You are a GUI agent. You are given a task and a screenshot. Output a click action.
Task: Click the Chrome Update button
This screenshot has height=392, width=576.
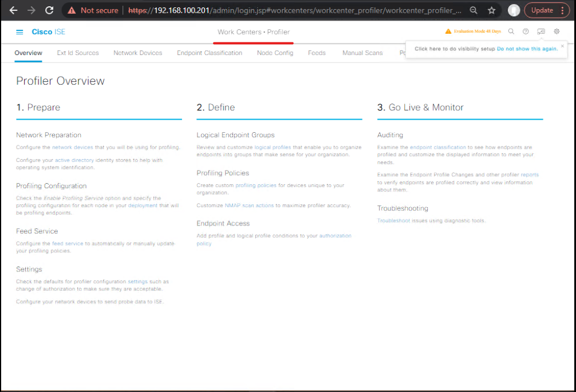(542, 10)
